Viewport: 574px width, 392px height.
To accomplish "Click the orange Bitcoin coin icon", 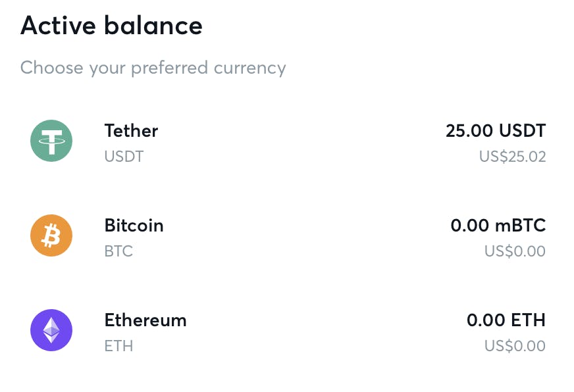I will pyautogui.click(x=51, y=235).
